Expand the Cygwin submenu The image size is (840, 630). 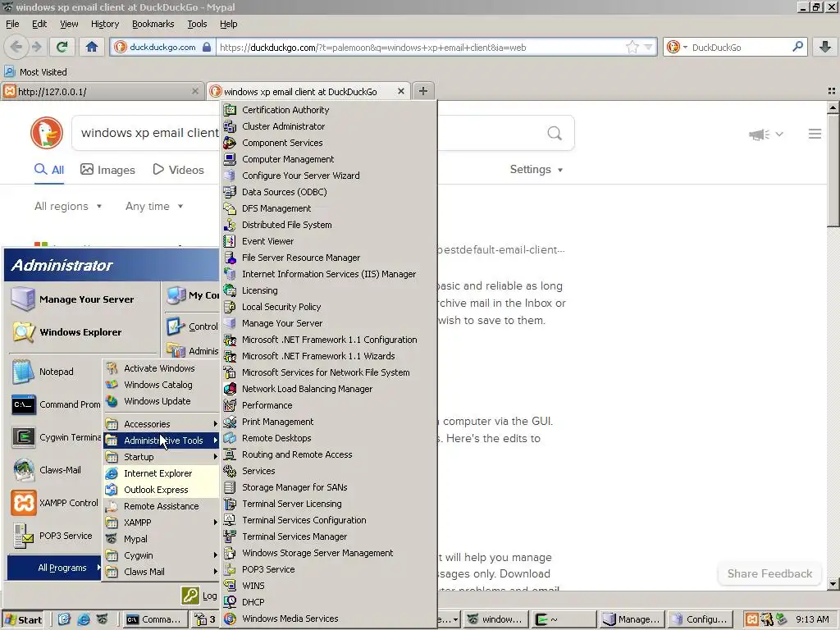tap(162, 555)
